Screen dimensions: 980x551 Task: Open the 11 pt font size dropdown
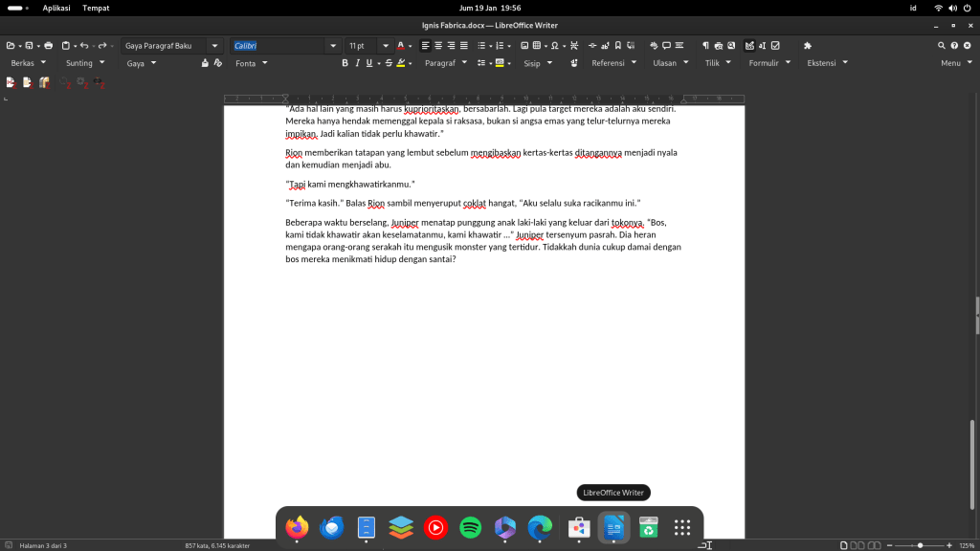tap(386, 45)
